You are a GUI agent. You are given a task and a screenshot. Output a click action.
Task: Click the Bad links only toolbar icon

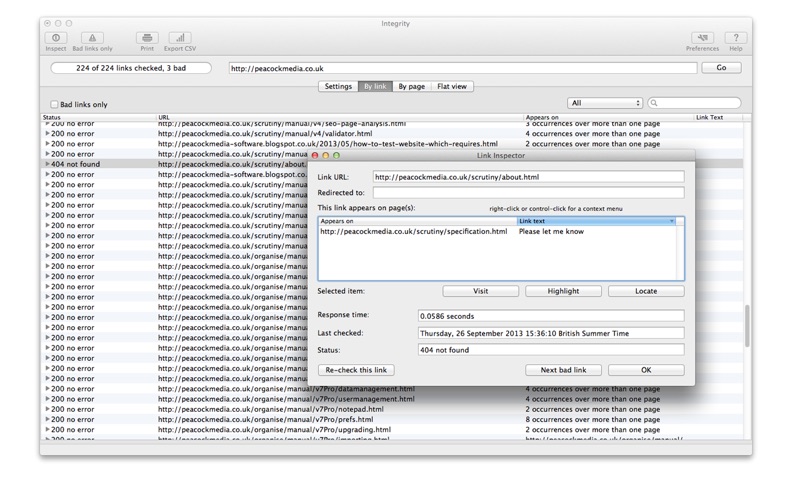tap(92, 38)
